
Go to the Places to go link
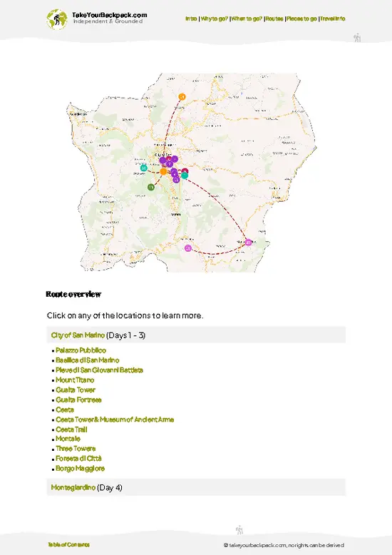(301, 19)
